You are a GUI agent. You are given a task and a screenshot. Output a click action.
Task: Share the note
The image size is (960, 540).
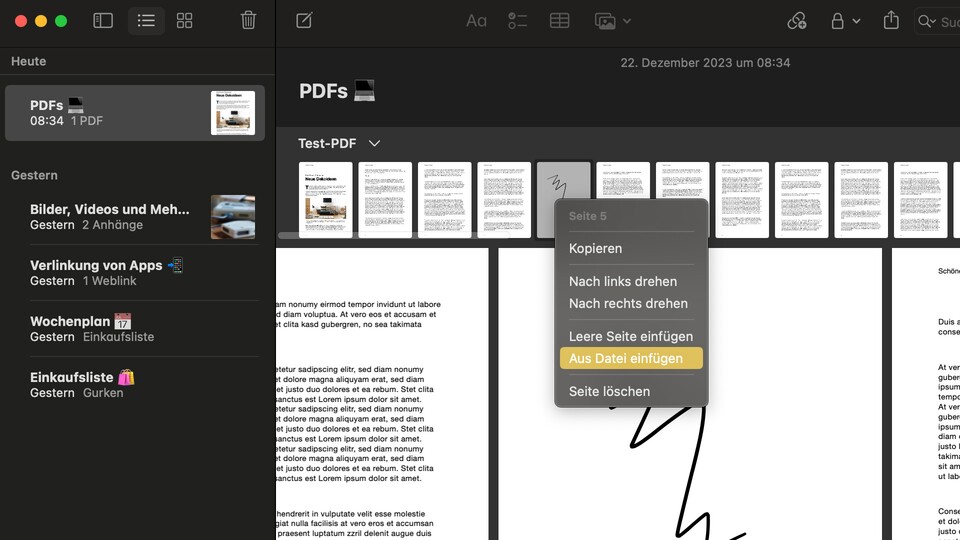(891, 21)
